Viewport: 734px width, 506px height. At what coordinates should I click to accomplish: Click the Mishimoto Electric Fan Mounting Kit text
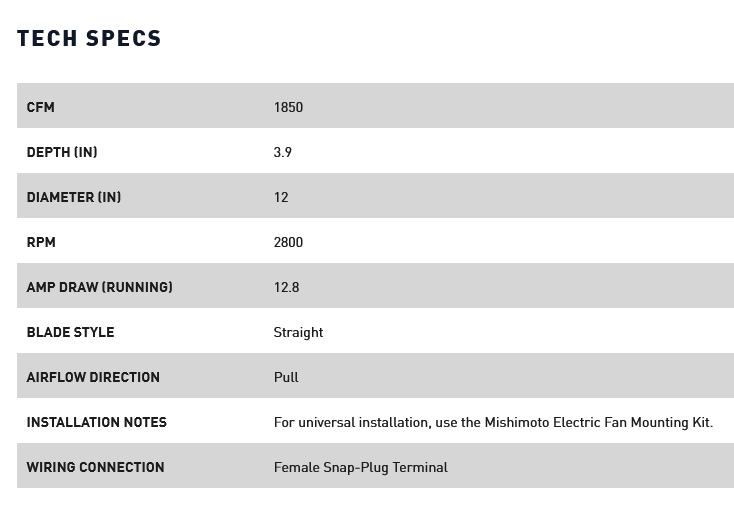click(x=599, y=422)
